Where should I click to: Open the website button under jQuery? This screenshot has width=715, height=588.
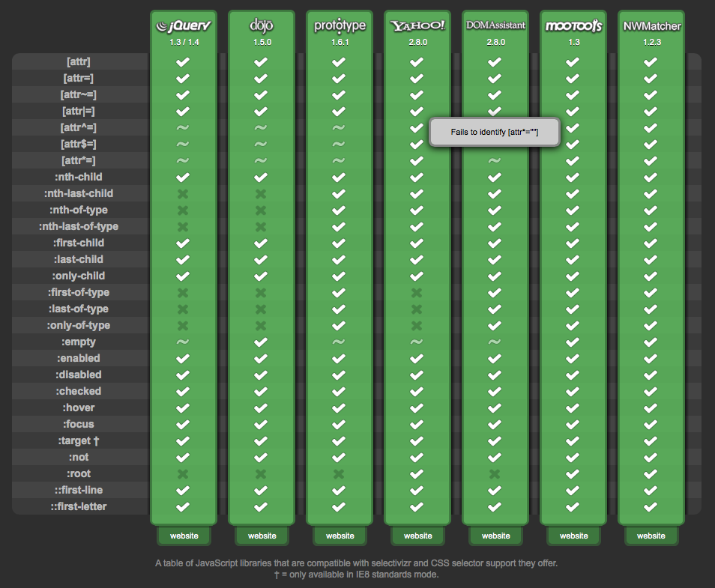tap(184, 536)
